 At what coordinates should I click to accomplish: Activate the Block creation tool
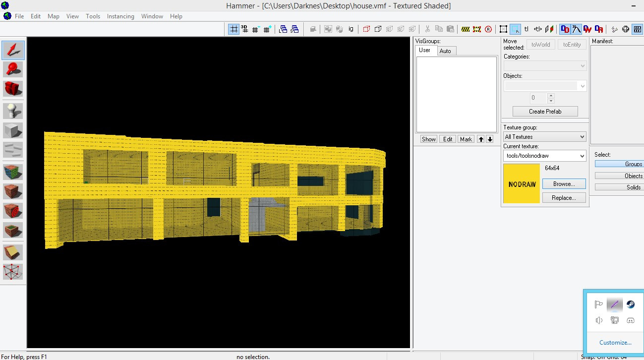point(12,130)
